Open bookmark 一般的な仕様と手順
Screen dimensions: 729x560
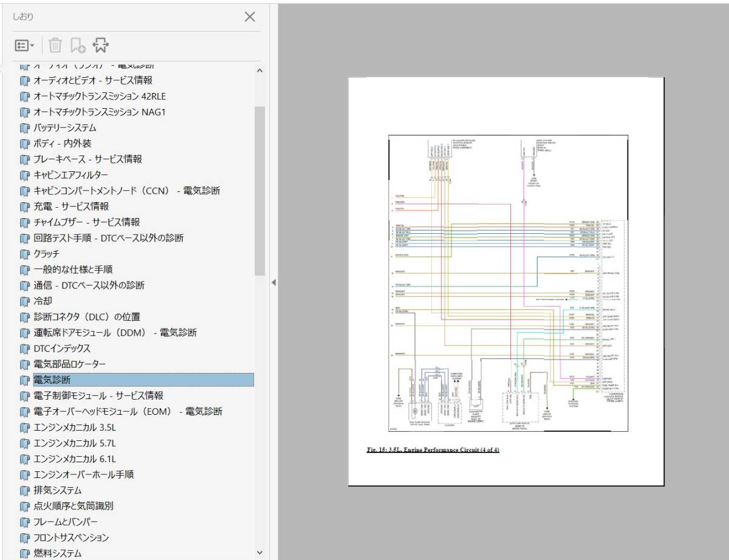coord(73,270)
